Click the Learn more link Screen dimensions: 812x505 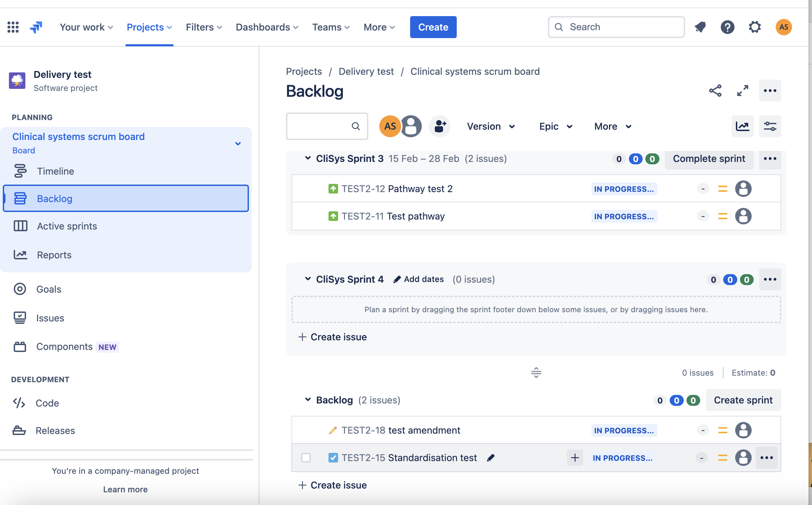click(x=125, y=490)
